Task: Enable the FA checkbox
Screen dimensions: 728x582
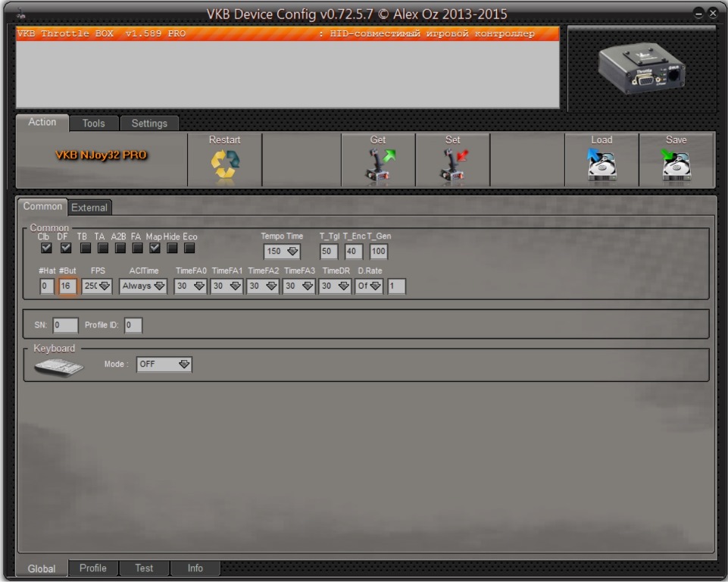Action: click(x=137, y=248)
